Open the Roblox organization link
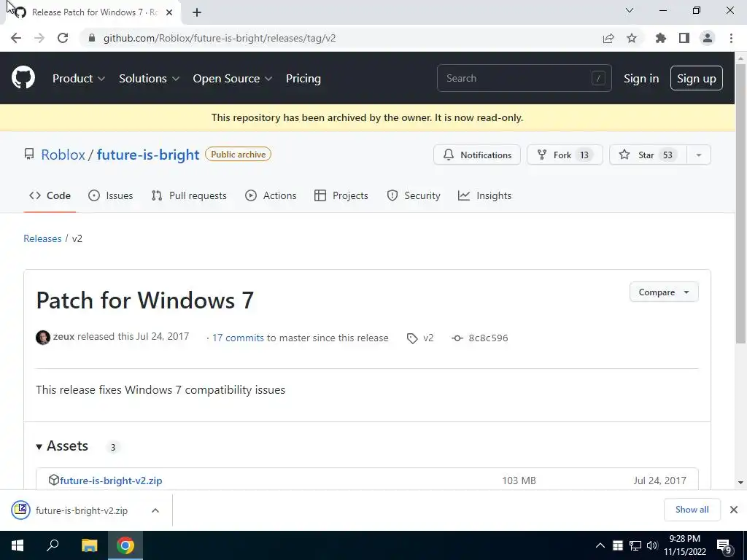Viewport: 747px width, 560px height. click(63, 155)
